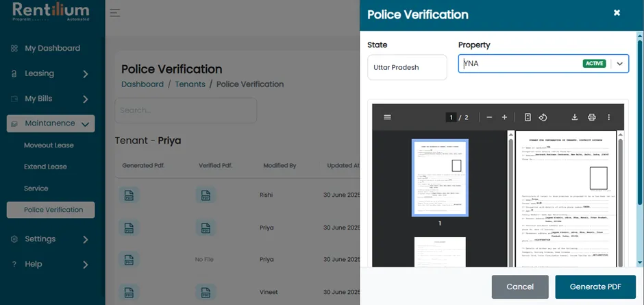644x305 pixels.
Task: Click the Help question mark icon
Action: pos(14,265)
